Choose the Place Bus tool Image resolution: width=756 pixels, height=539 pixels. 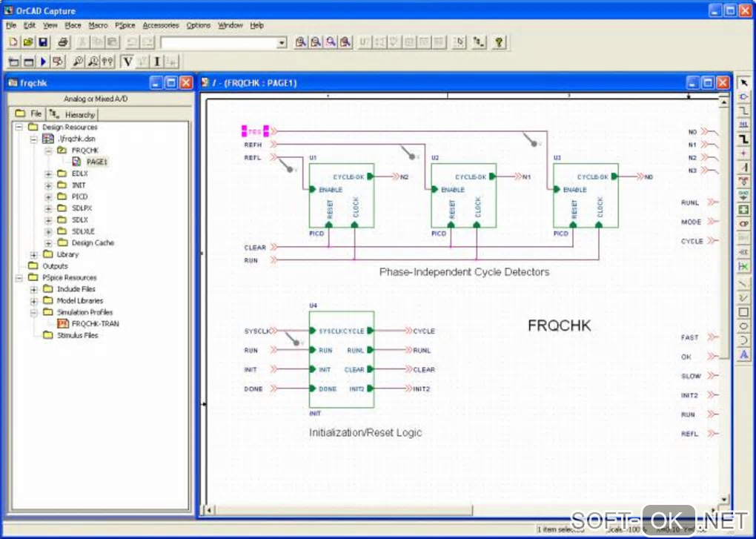point(743,139)
